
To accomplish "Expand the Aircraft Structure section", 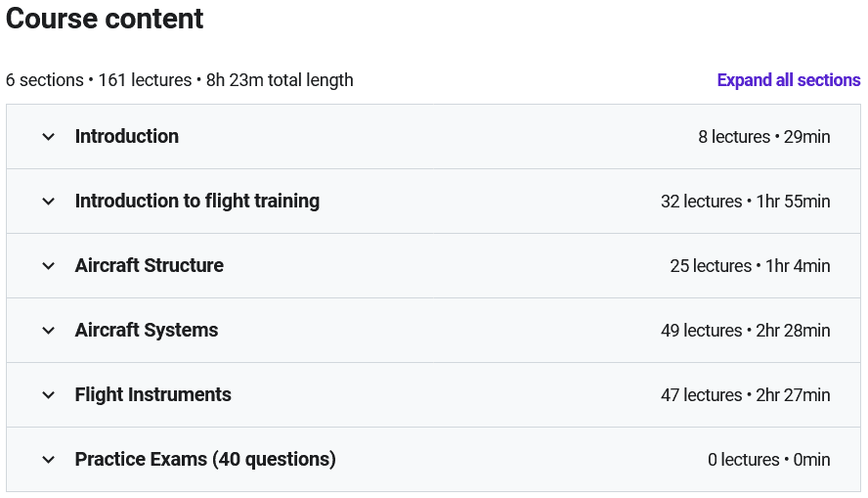I will pyautogui.click(x=149, y=266).
